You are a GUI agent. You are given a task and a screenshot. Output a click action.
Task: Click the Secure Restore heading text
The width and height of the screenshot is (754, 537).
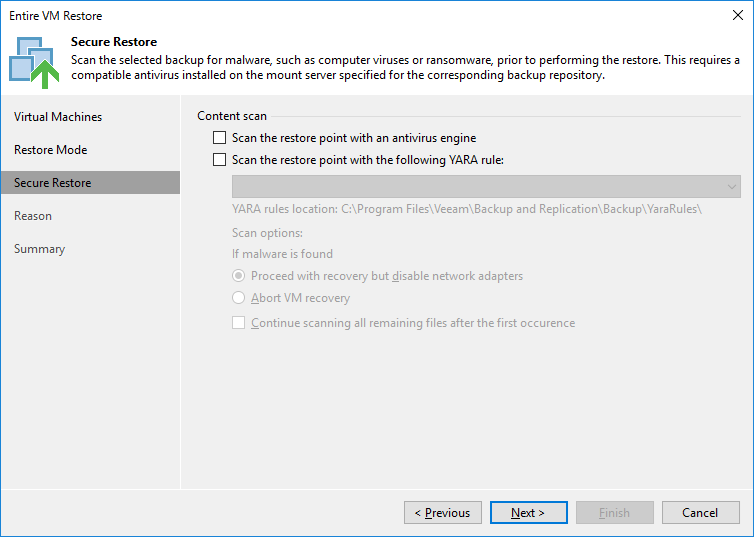(x=114, y=42)
